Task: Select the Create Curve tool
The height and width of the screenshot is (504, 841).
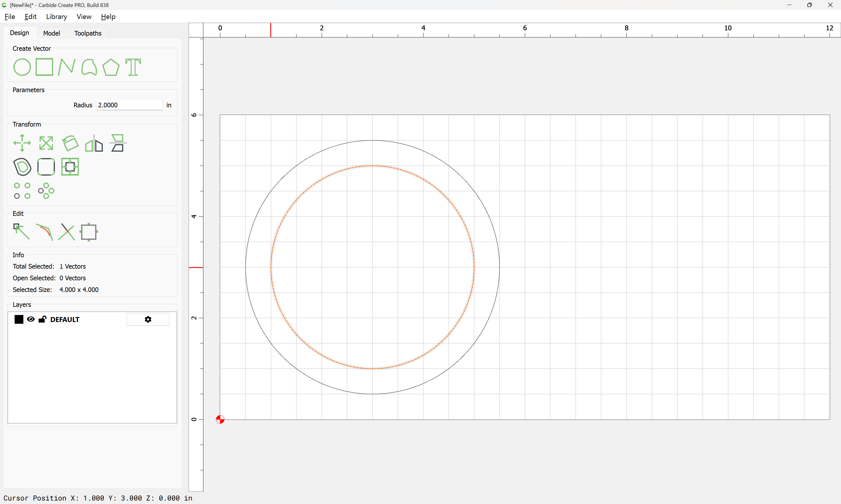Action: [x=89, y=67]
